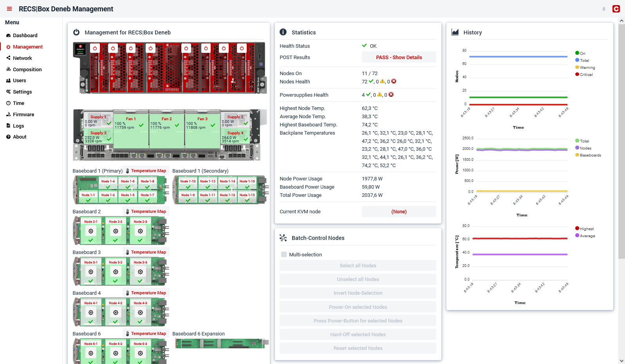Click Reset selected Nodes button
625x364 pixels.
358,348
